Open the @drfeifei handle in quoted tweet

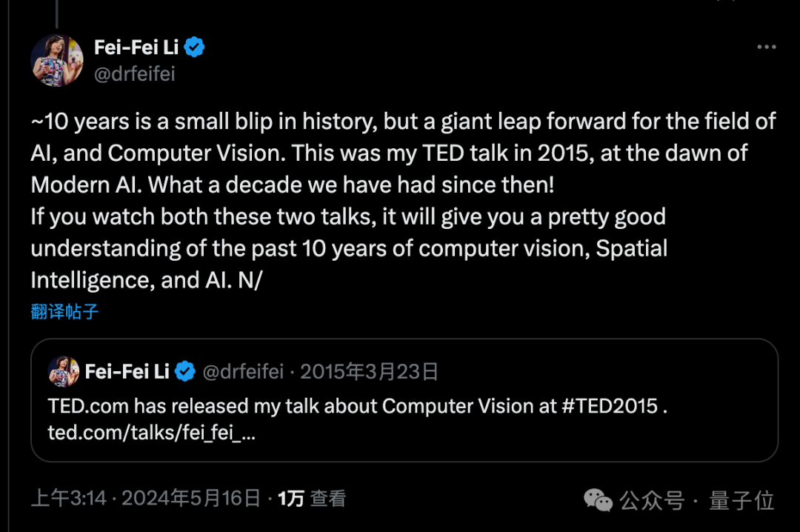(x=243, y=372)
